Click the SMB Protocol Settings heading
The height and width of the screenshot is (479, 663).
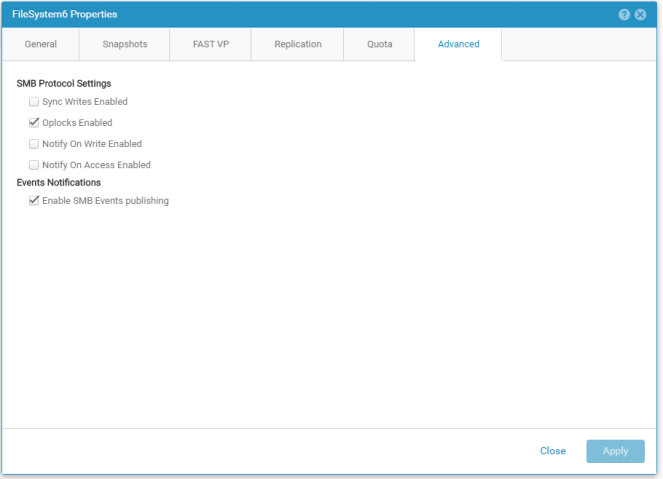click(64, 84)
